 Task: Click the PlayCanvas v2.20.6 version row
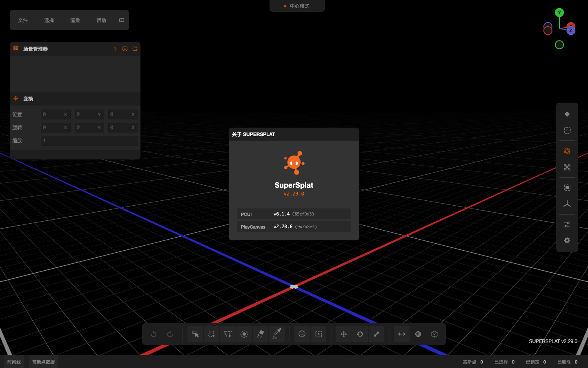[x=294, y=227]
